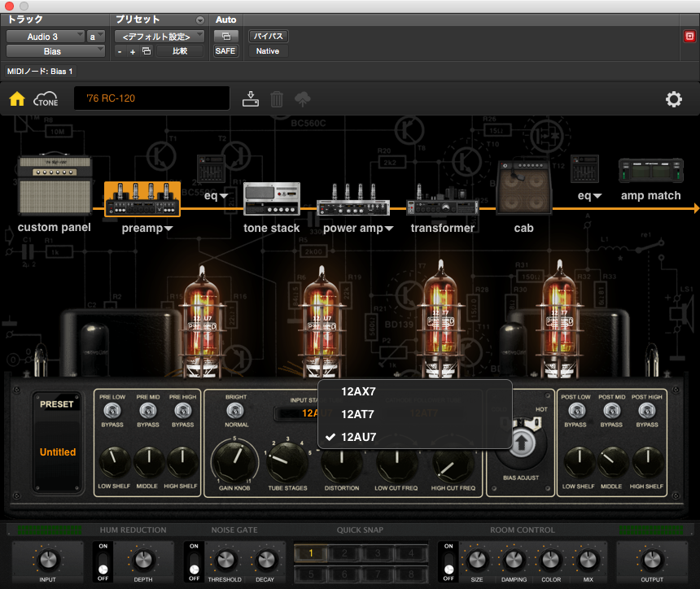Save preset with the download icon
Screen dimensions: 700x589
251,99
